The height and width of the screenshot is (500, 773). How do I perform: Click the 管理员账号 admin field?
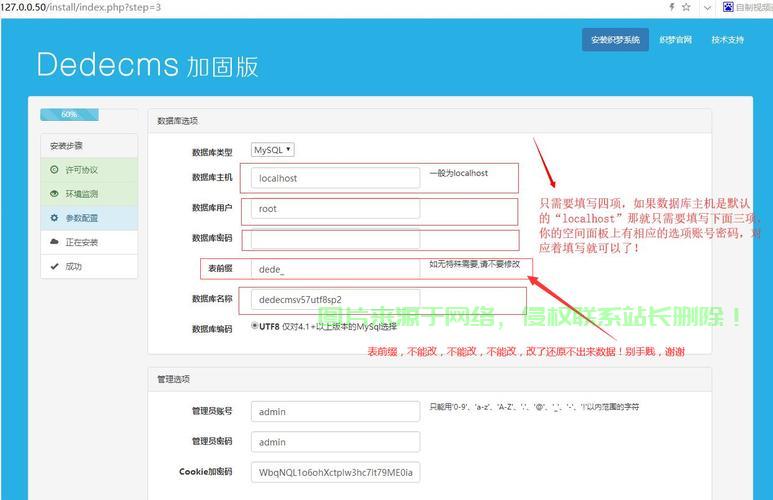[x=335, y=411]
